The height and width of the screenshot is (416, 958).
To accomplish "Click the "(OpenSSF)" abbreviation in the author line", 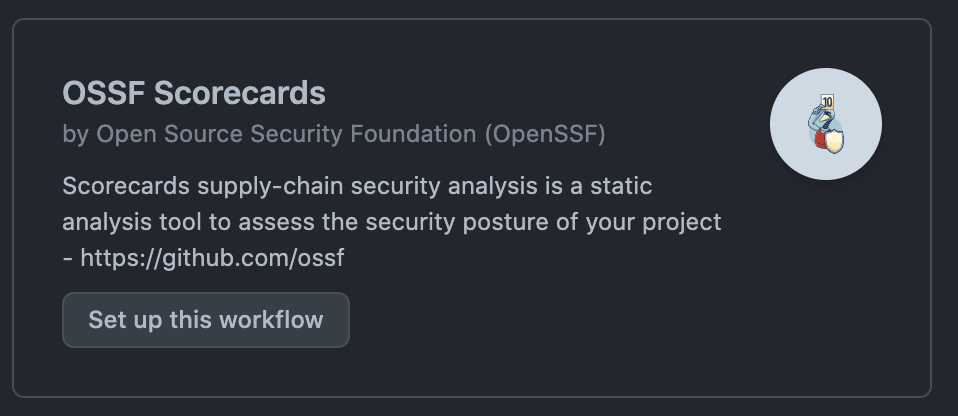I will (x=545, y=134).
